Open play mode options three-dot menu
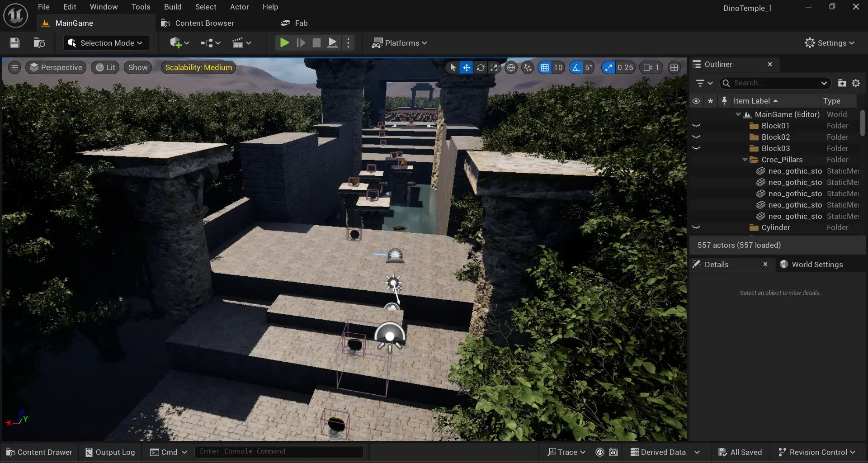 [x=348, y=43]
